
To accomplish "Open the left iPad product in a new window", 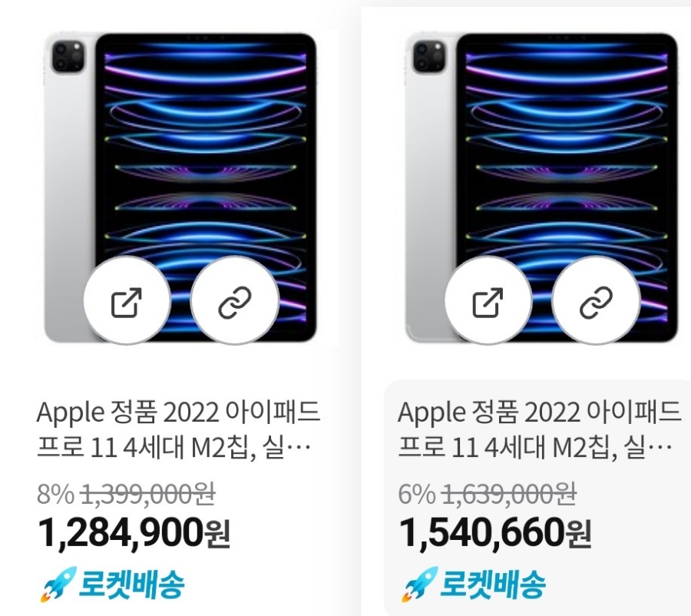I will coord(127,301).
